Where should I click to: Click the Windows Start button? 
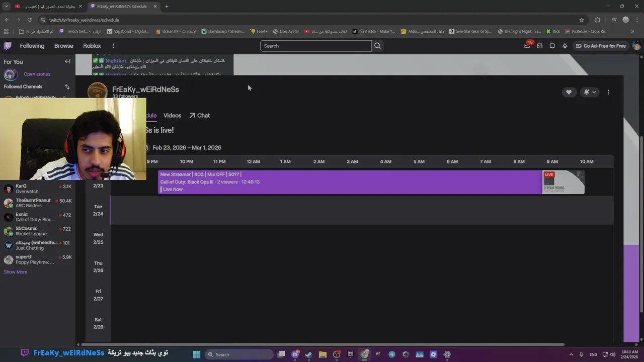pos(197,354)
